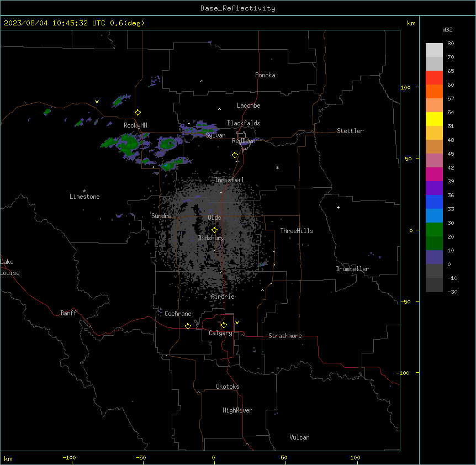
Task: Click the yellow diamond marker above Calgary label
Action: pos(224,325)
